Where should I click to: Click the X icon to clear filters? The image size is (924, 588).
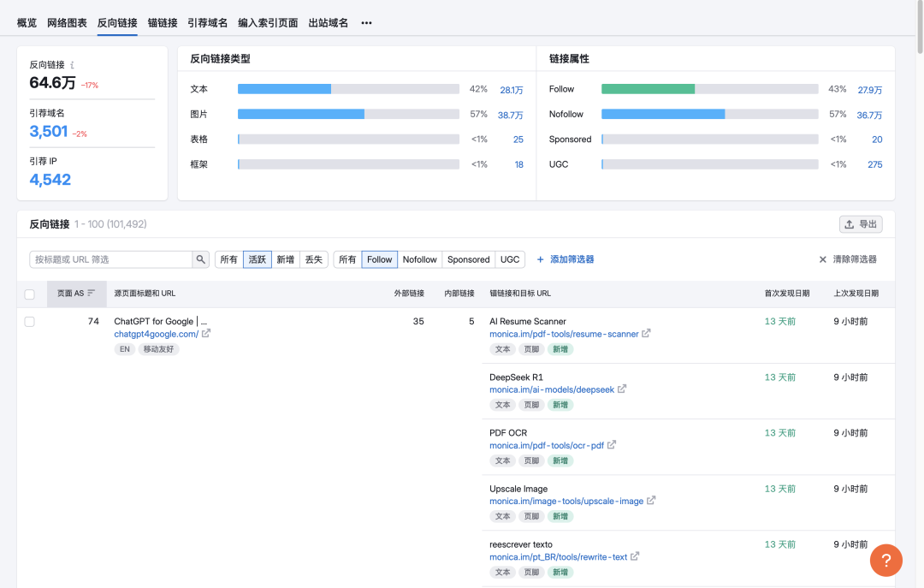pyautogui.click(x=823, y=259)
